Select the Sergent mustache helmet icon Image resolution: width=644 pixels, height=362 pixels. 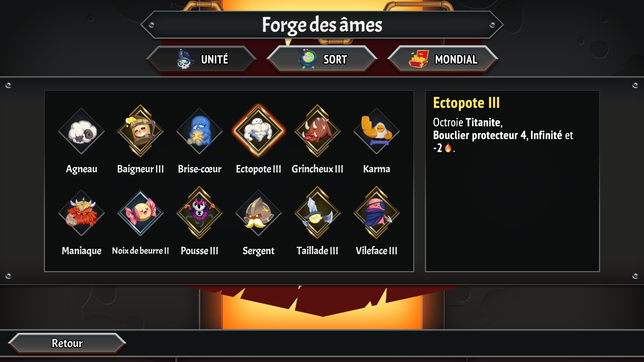click(258, 213)
